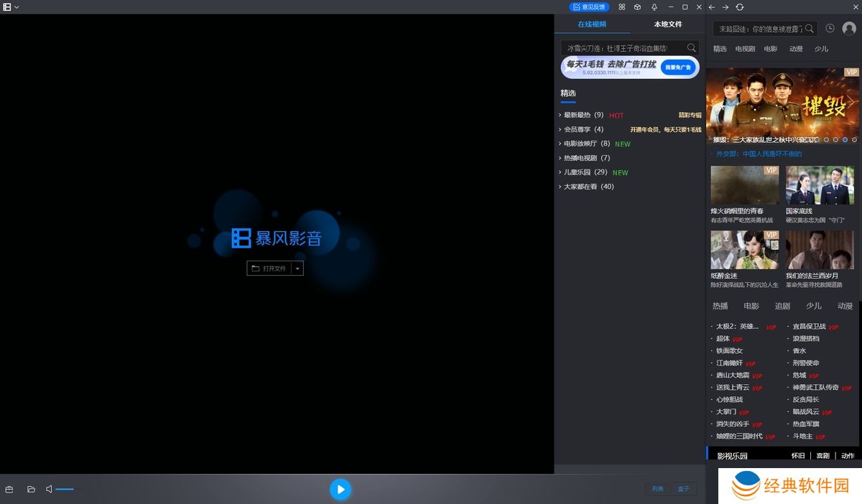
Task: Click the 我要免广告 button
Action: (x=678, y=67)
